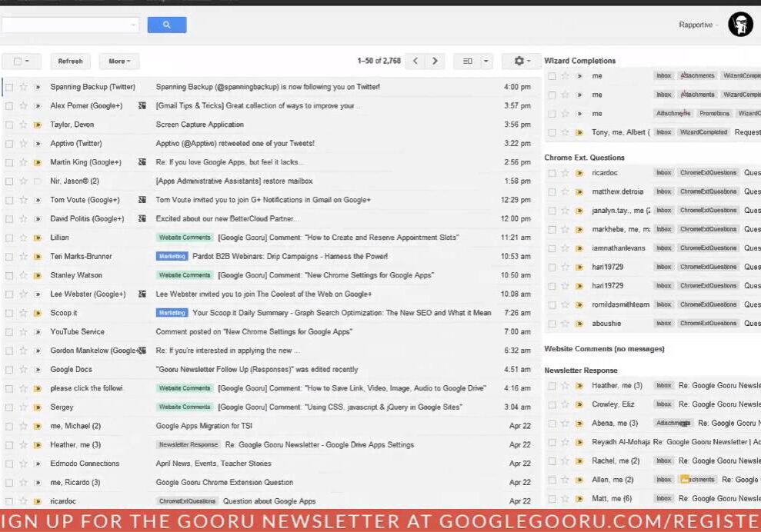Check the Alex Pomer (Google+) email
Viewport: 761px width, 532px height.
(x=9, y=106)
